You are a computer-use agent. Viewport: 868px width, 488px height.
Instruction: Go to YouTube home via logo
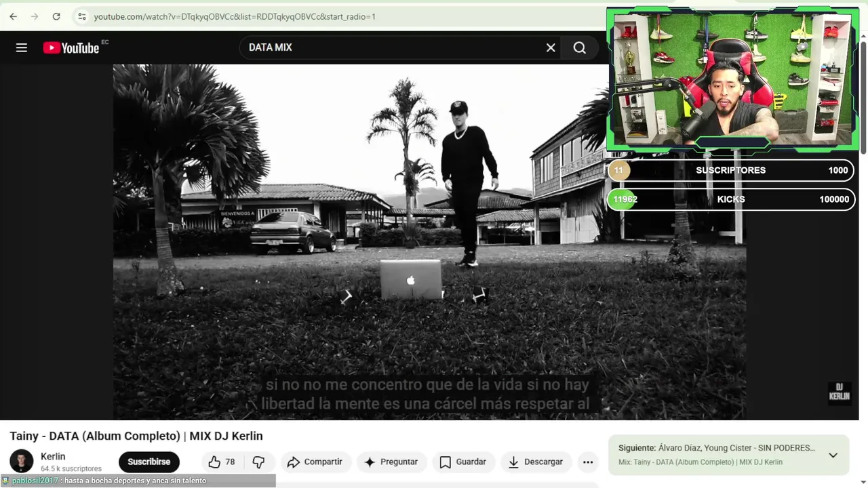coord(71,47)
